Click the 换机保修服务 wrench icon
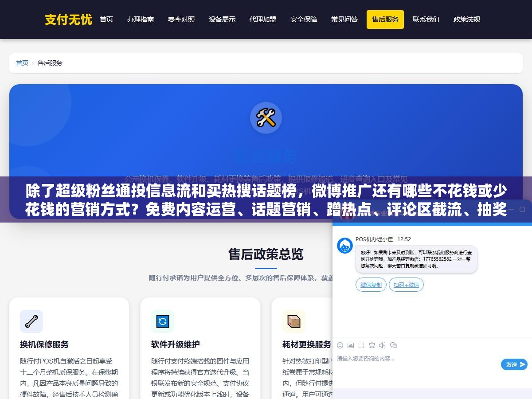 click(x=31, y=321)
